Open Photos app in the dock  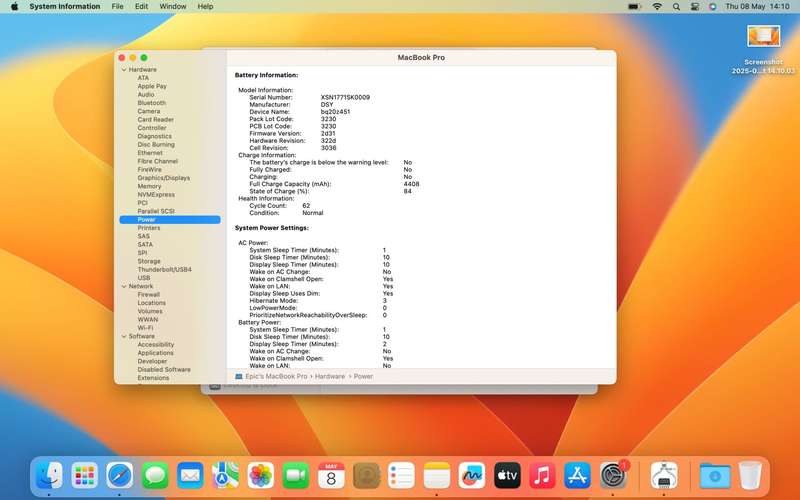[261, 475]
